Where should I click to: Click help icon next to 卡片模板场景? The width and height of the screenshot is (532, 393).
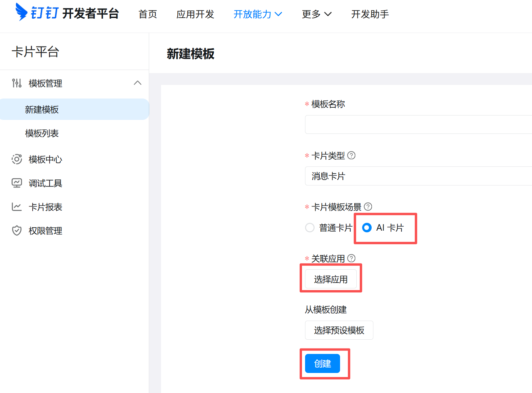[x=368, y=207]
